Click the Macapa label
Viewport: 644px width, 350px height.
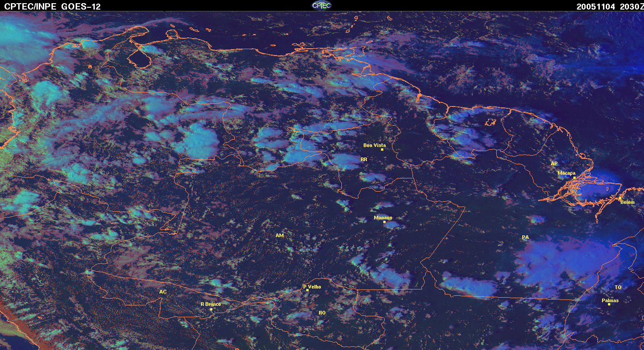click(x=567, y=173)
